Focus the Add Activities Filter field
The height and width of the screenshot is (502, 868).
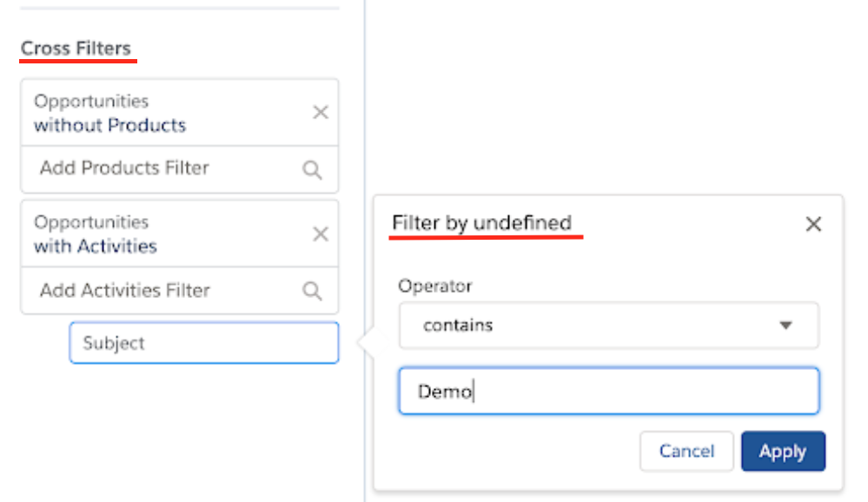tap(179, 290)
